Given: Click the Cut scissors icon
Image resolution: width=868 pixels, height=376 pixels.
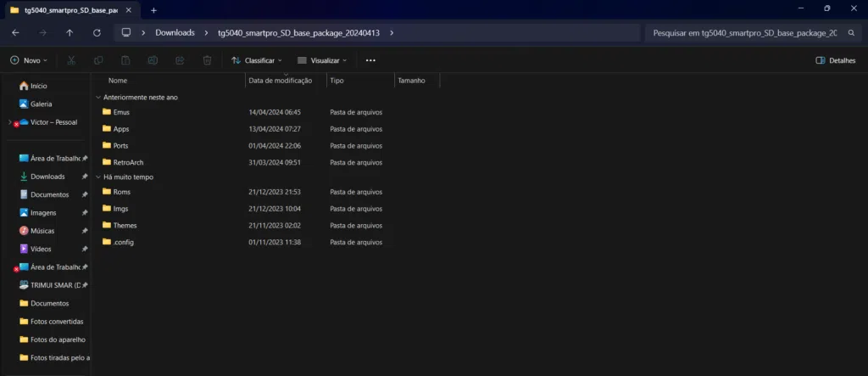Looking at the screenshot, I should [71, 61].
